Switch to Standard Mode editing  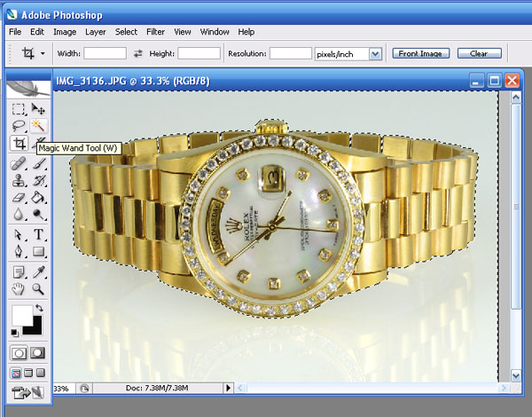point(19,353)
